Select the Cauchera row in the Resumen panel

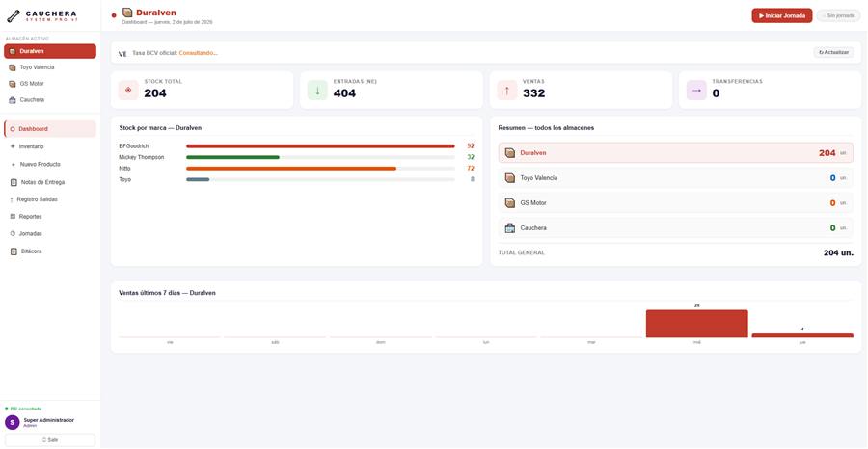675,227
